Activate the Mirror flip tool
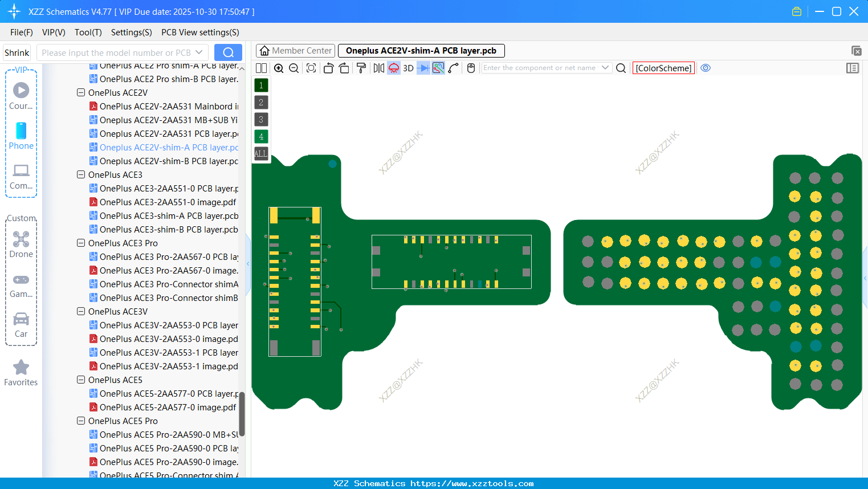 (x=378, y=68)
